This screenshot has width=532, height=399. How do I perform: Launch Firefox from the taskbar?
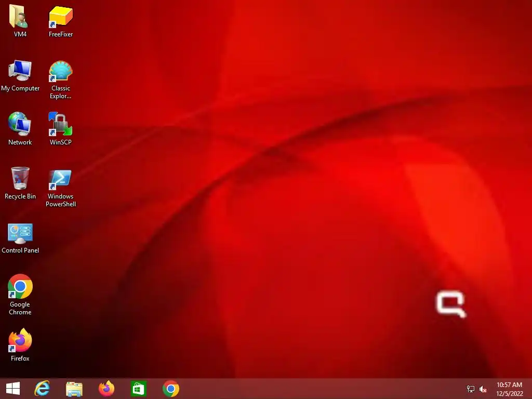point(106,389)
